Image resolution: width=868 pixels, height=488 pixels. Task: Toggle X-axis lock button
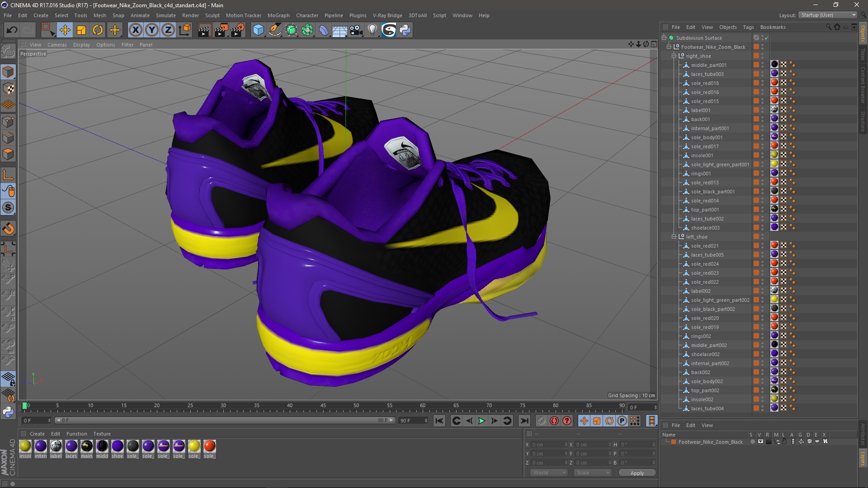[135, 30]
